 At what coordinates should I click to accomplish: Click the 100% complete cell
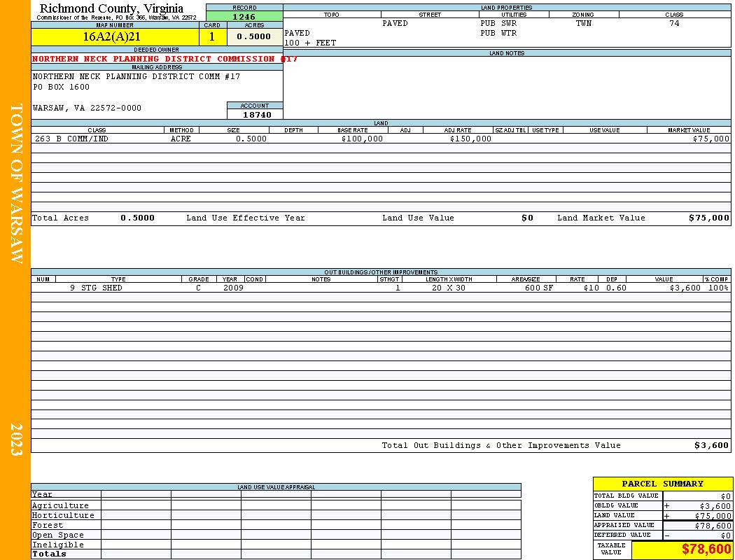click(x=718, y=288)
